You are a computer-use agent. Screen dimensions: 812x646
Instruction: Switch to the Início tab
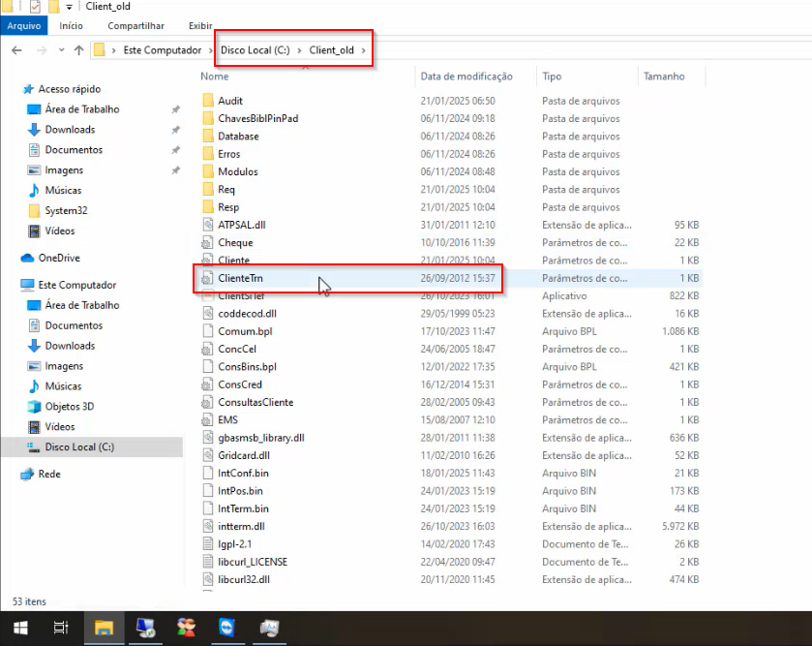(x=71, y=26)
